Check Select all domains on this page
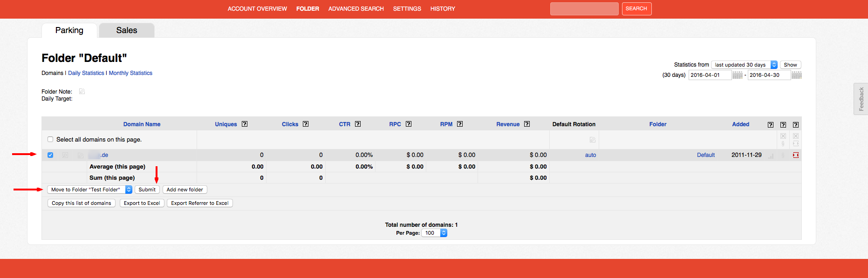 click(x=50, y=139)
